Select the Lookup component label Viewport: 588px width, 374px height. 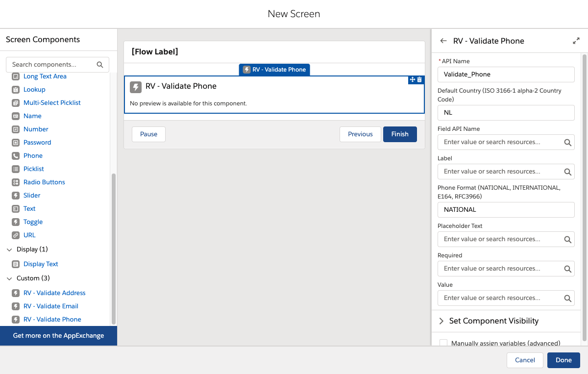click(x=34, y=90)
